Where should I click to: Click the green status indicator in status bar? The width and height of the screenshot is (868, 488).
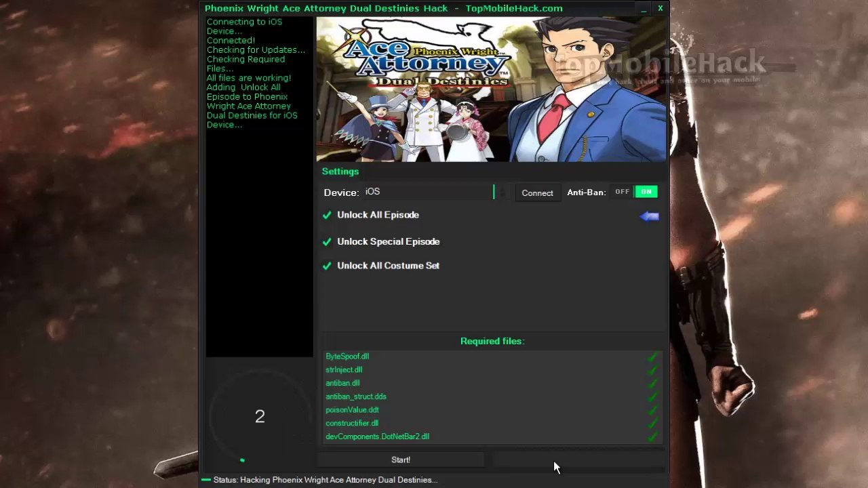coord(205,480)
